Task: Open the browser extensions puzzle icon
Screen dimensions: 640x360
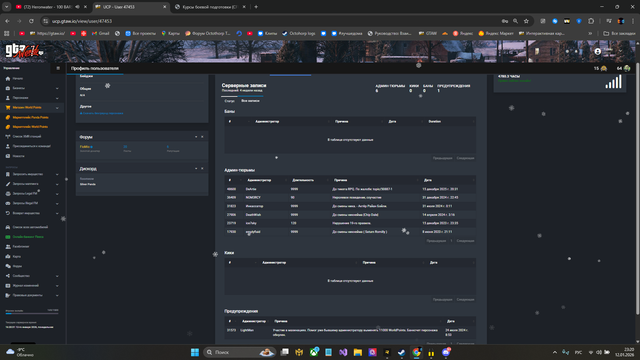Action: point(591,21)
